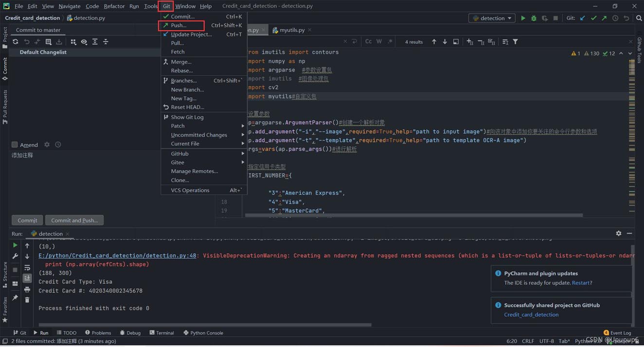Enable the Amend checkbox
This screenshot has width=644, height=347.
click(x=15, y=145)
